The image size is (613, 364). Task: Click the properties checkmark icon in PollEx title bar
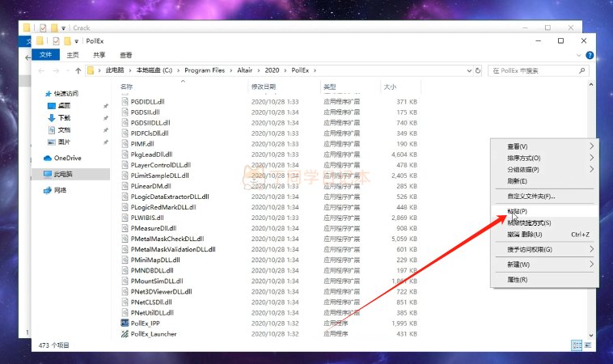pyautogui.click(x=56, y=40)
